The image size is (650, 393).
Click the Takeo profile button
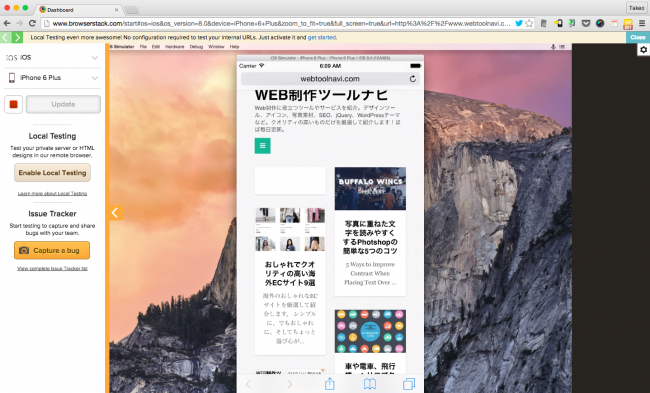click(636, 8)
